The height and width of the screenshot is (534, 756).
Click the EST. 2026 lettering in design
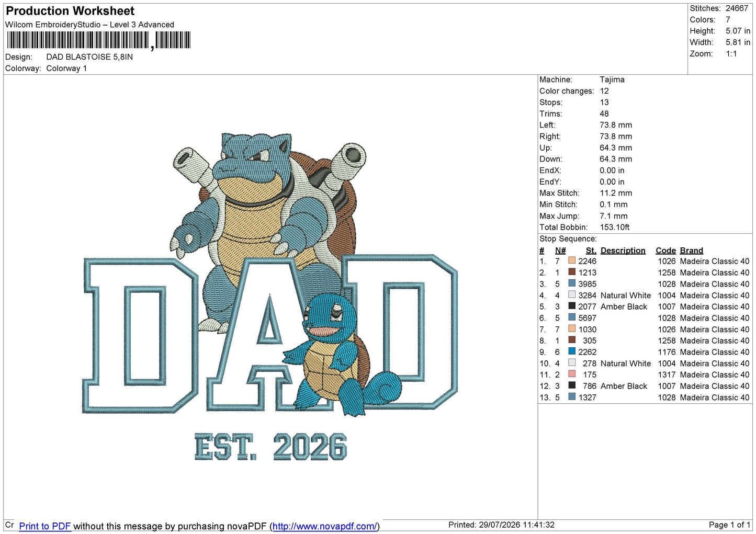click(270, 447)
